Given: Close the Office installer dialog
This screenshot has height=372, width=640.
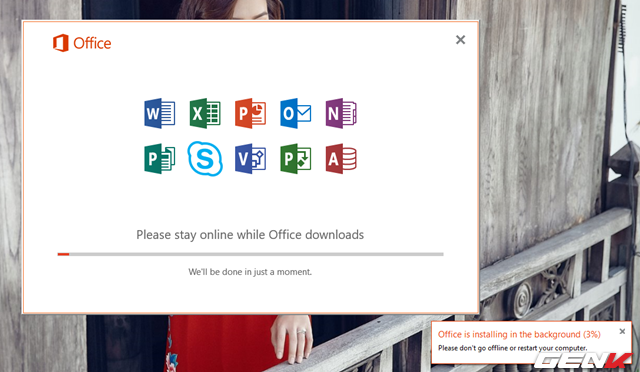Looking at the screenshot, I should (x=460, y=40).
